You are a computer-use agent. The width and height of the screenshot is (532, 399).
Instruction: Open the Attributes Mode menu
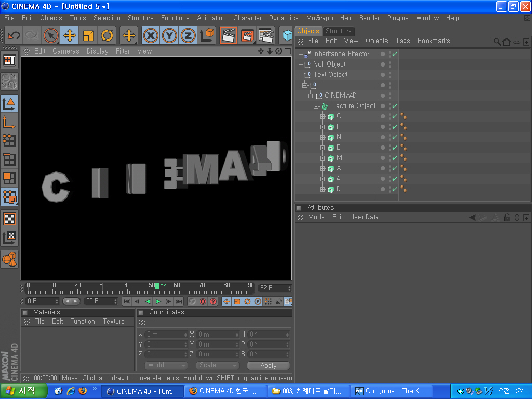coord(316,217)
